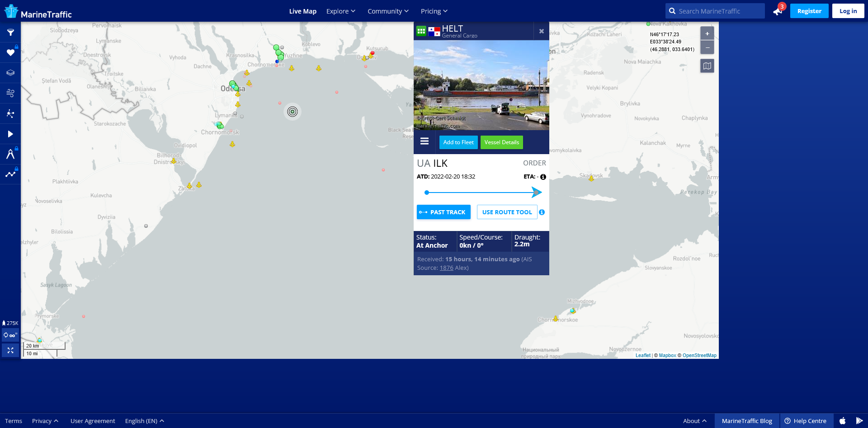Expand the Community dropdown menu
This screenshot has height=428, width=868.
[388, 11]
